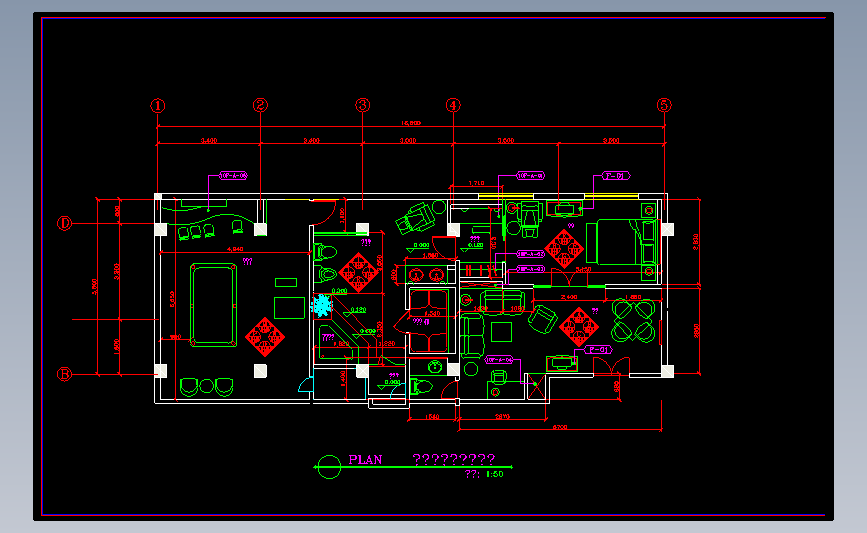Select the toilet directly above the urinal
Screen dimensions: 867x533
click(326, 253)
